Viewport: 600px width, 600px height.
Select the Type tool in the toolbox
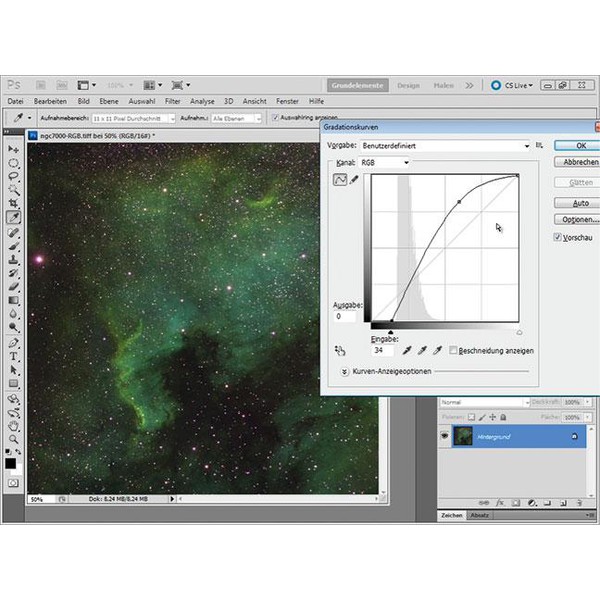14,355
